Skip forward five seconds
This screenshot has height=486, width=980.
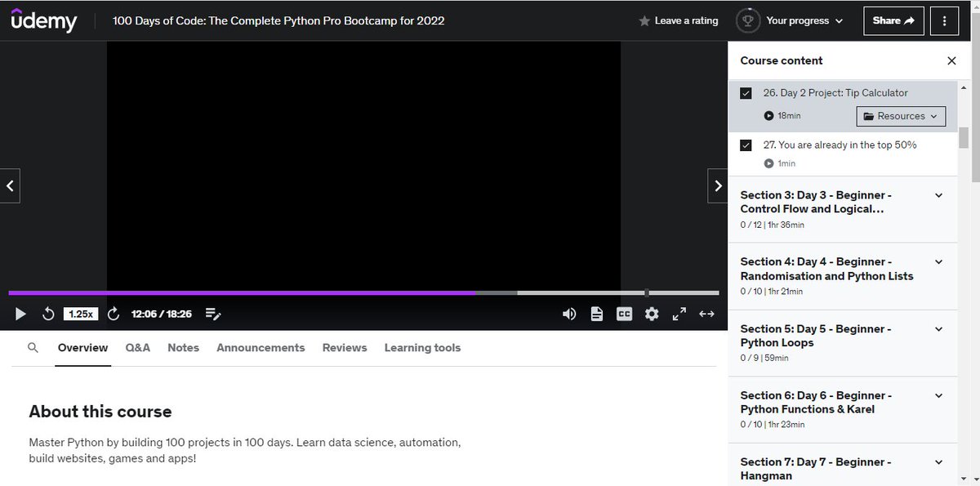(114, 314)
